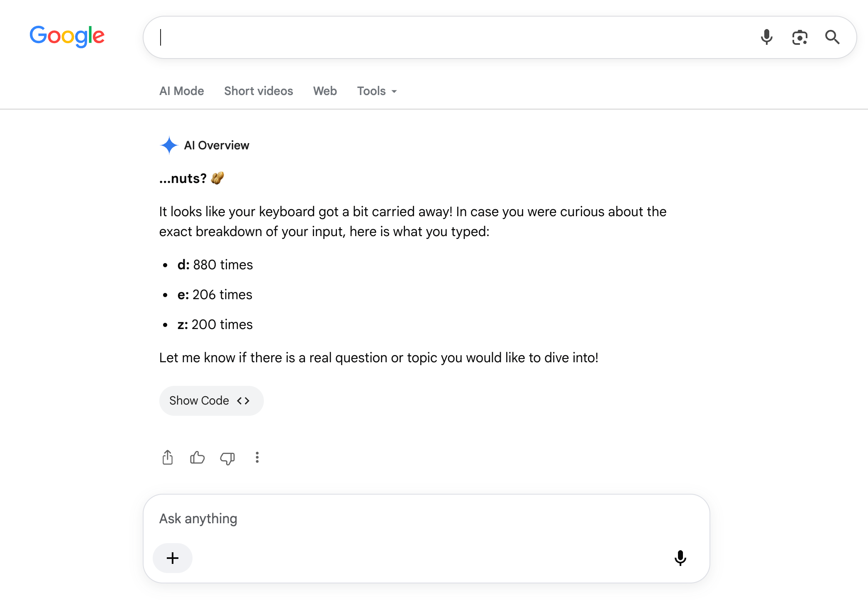Click the magnifying glass search button

(x=832, y=37)
